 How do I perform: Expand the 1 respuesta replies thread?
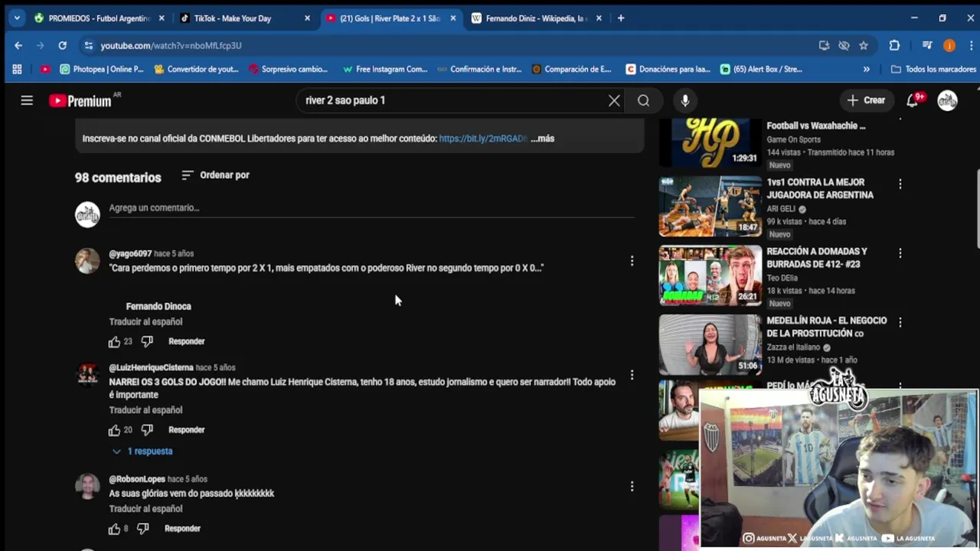[x=142, y=452]
